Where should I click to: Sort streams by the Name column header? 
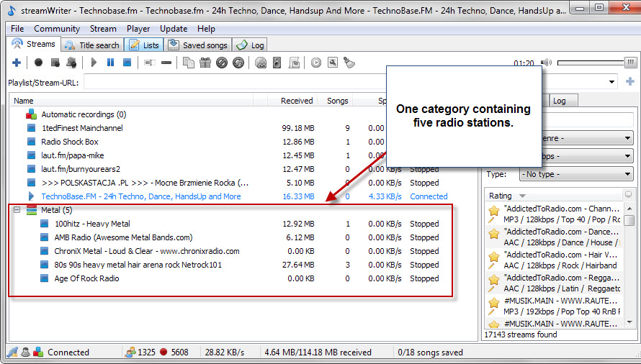132,101
